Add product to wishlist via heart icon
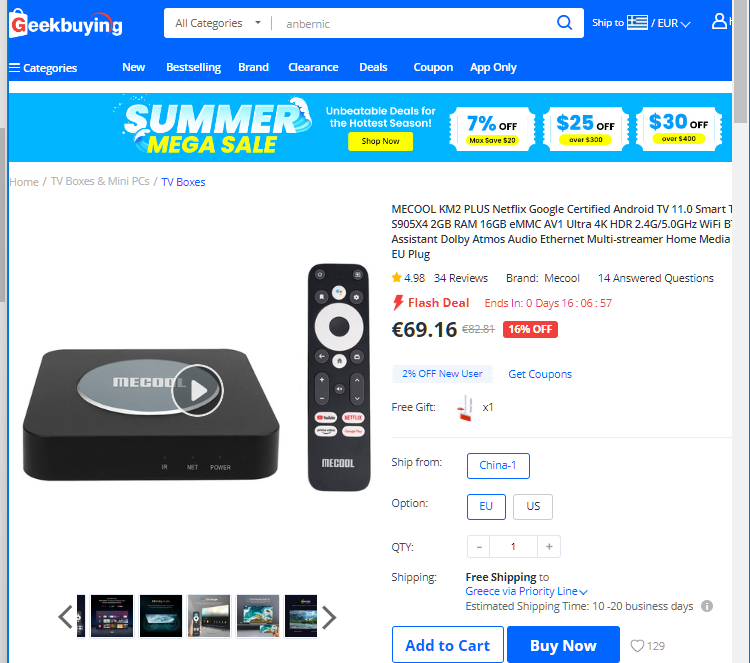The width and height of the screenshot is (750, 663). pyautogui.click(x=637, y=646)
